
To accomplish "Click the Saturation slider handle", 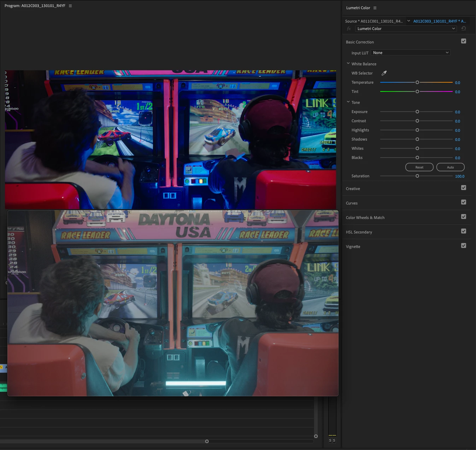I will [x=417, y=176].
